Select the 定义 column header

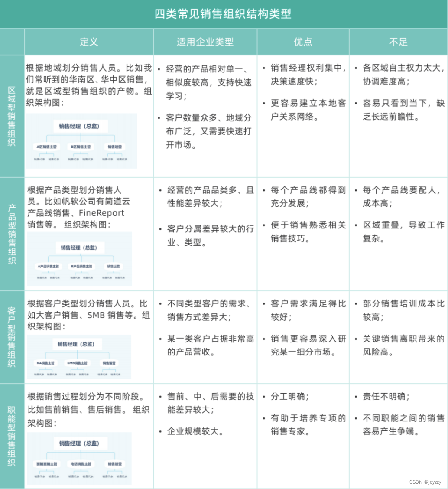coord(89,42)
